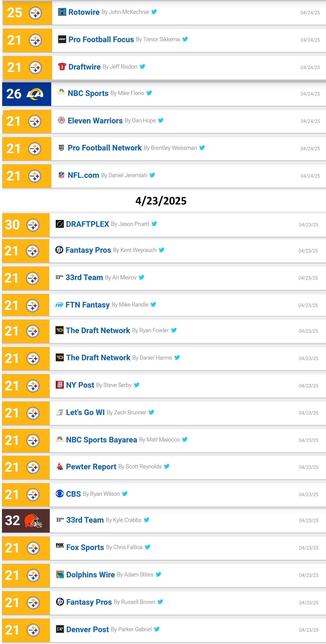Image resolution: width=326 pixels, height=644 pixels.
Task: Click the Draftwire jersey icon
Action: (62, 66)
